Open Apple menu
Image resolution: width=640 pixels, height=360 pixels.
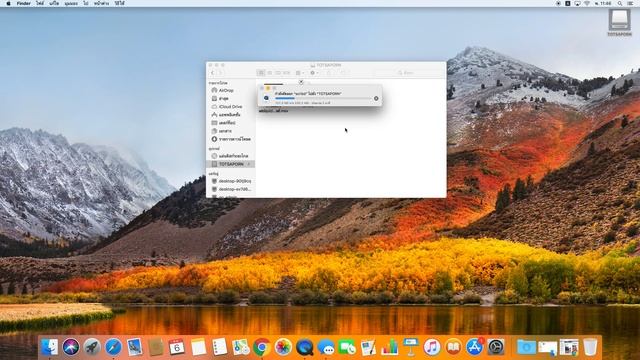8,3
